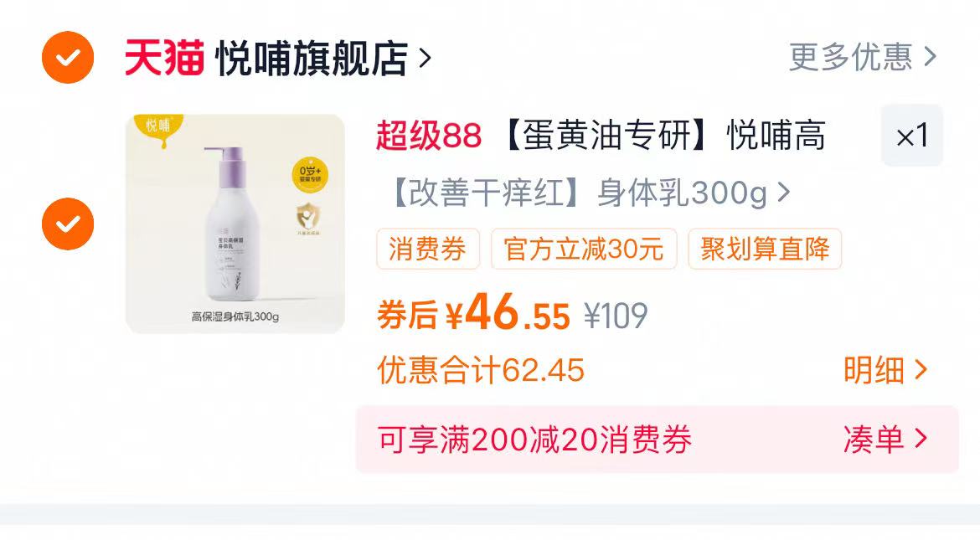980x540 pixels.
Task: Open the 超级88 蛋黄油专研 product title
Action: point(600,136)
